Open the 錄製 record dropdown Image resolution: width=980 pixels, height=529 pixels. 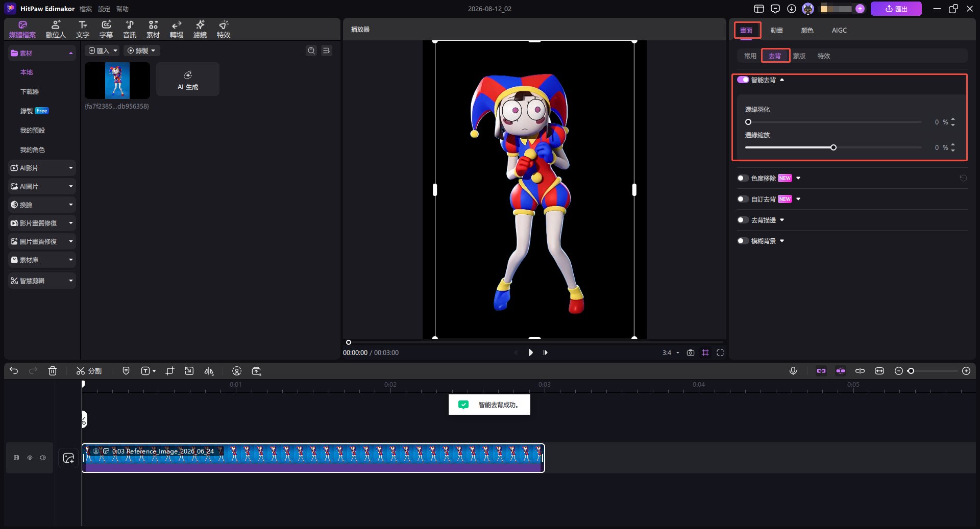(x=141, y=51)
